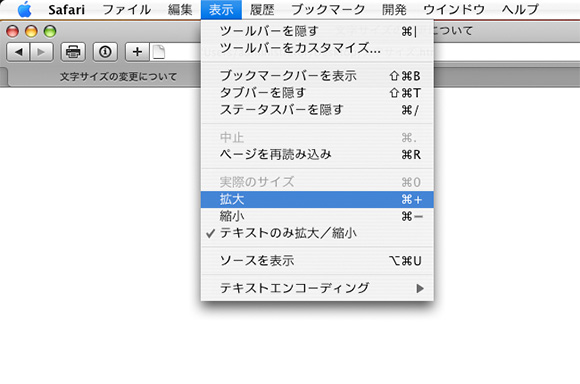
Task: Click the yellow minimize window button
Action: 31,31
